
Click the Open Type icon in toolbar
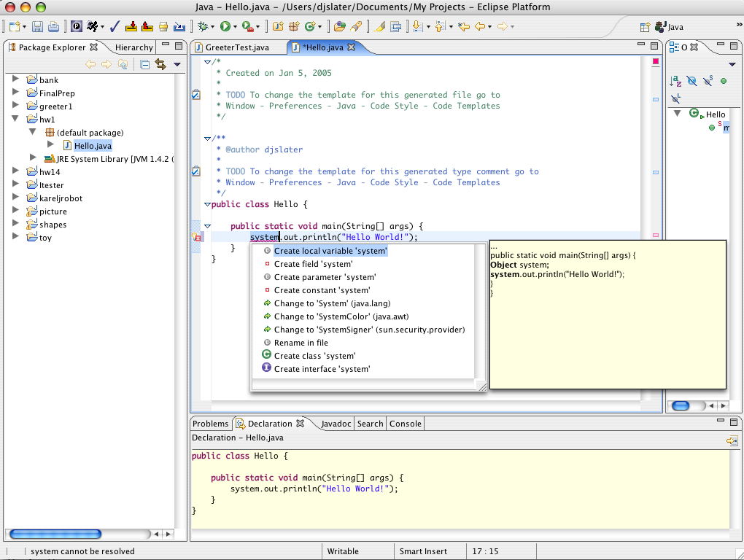point(339,26)
